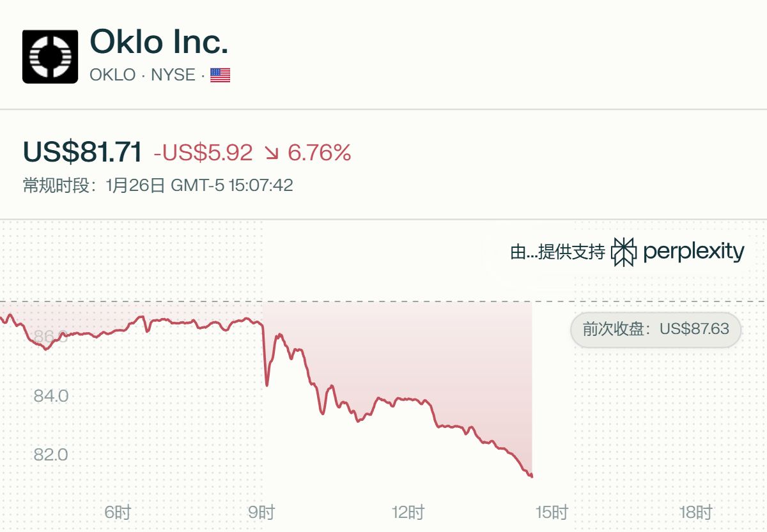Click the 18时 time axis marker
The width and height of the screenshot is (767, 532).
(x=695, y=512)
